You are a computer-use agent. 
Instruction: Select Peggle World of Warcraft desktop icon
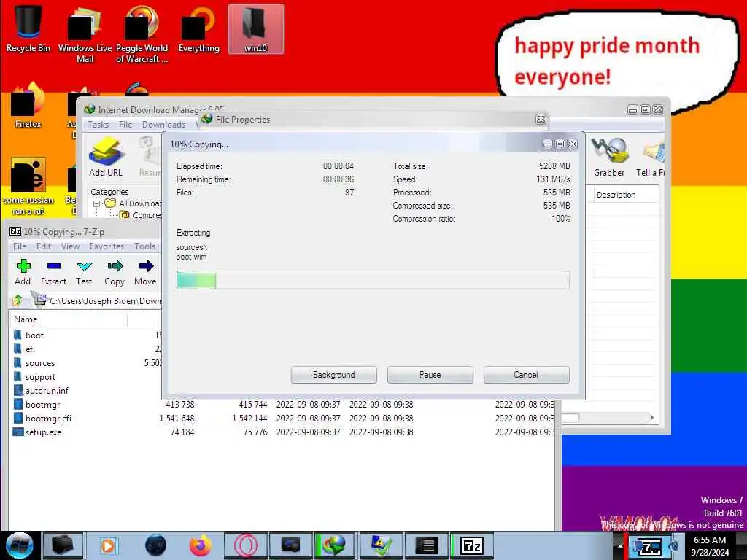click(x=142, y=34)
